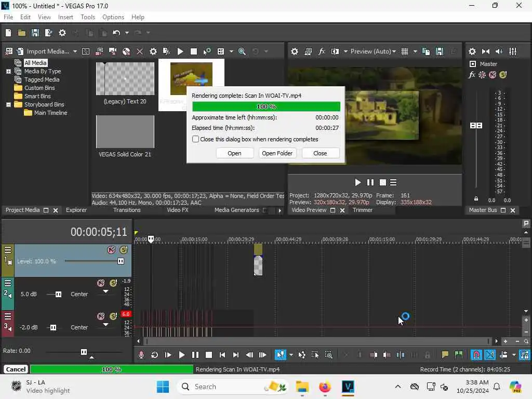Toggle the Enable Snapping magnet icon

click(476, 355)
